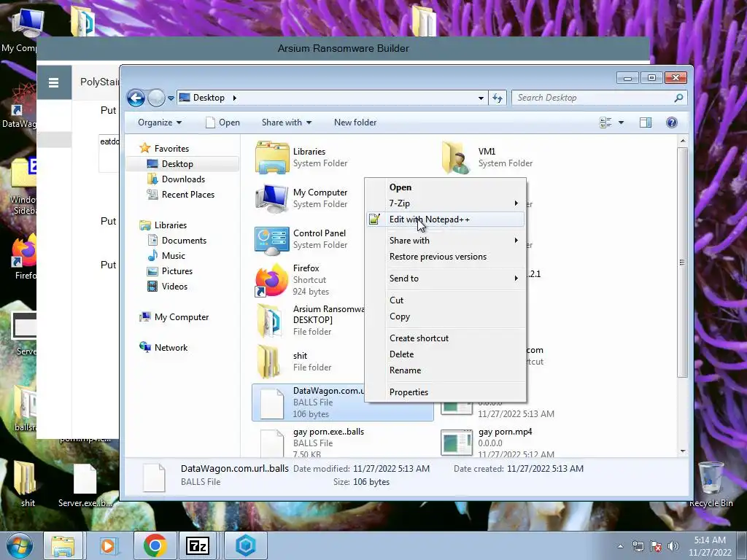Expand the Send to submenu

[x=446, y=279]
